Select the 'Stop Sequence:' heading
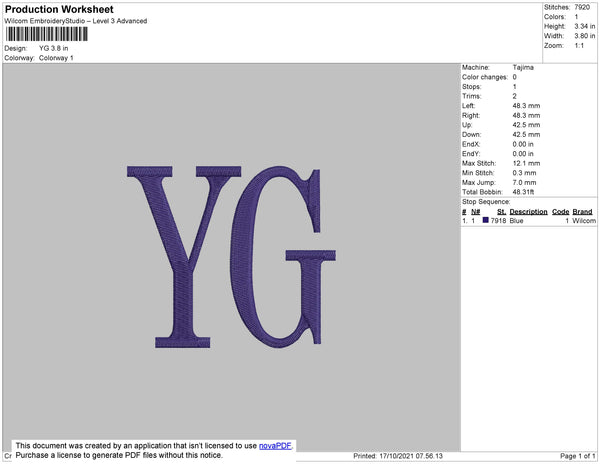Image resolution: width=600 pixels, height=464 pixels. click(x=486, y=202)
